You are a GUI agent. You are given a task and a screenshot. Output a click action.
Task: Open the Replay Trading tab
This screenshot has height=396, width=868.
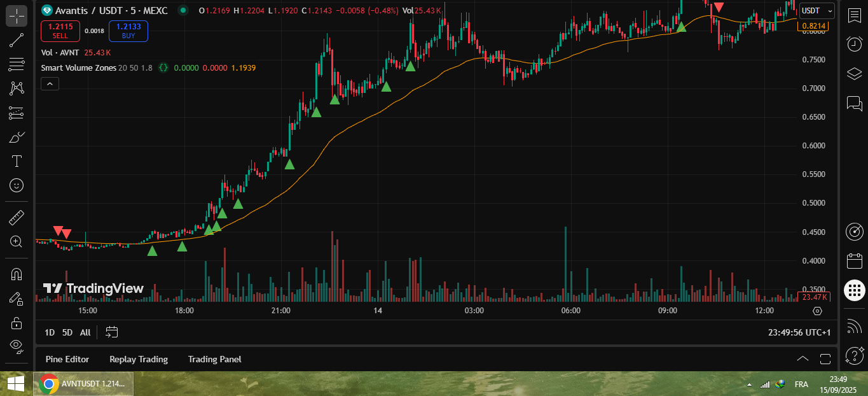(139, 359)
